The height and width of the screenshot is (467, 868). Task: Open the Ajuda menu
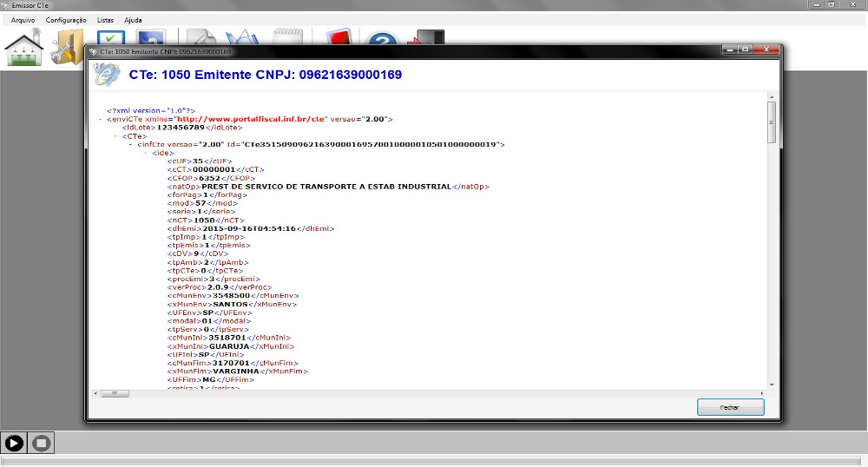point(133,19)
